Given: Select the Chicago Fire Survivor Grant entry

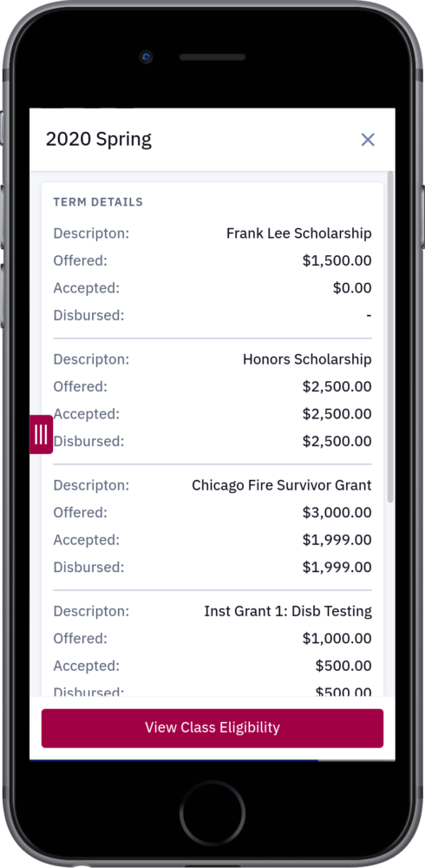Looking at the screenshot, I should pyautogui.click(x=282, y=485).
